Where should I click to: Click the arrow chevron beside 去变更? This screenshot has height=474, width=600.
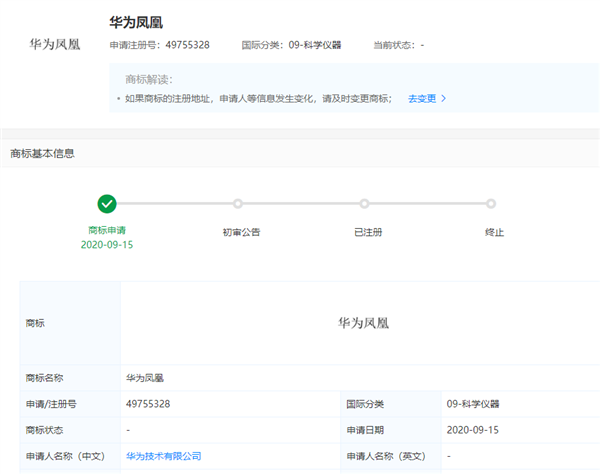click(444, 99)
